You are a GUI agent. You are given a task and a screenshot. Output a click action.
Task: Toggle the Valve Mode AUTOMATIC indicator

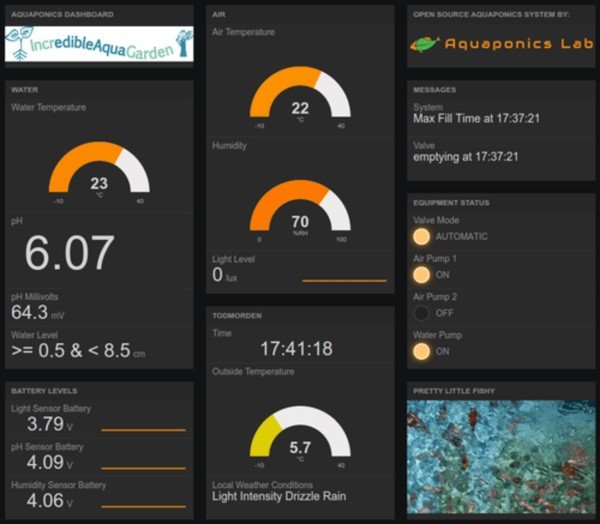pyautogui.click(x=421, y=236)
